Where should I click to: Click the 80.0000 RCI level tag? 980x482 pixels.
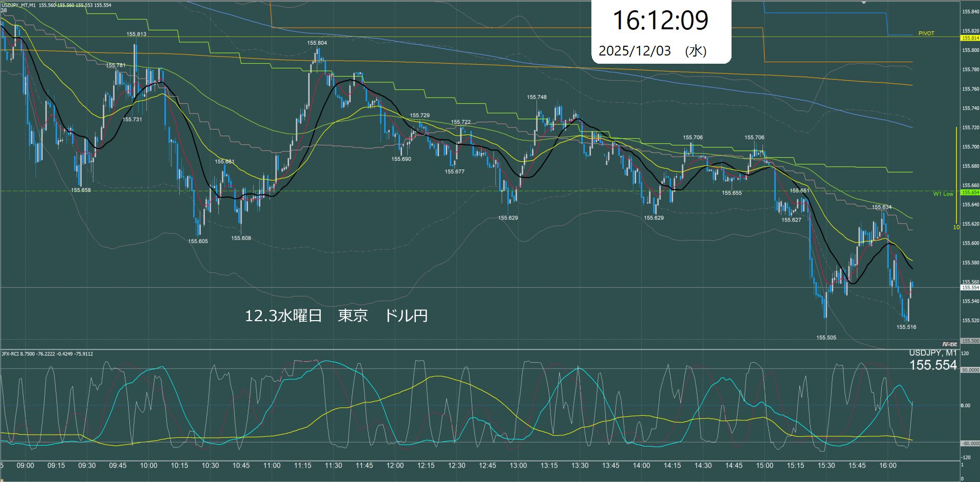pos(970,370)
